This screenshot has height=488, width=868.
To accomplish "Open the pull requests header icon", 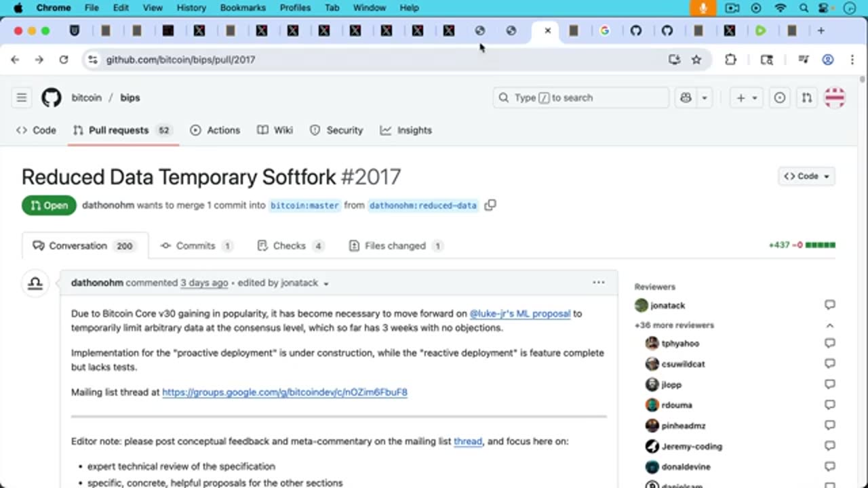I will point(806,98).
